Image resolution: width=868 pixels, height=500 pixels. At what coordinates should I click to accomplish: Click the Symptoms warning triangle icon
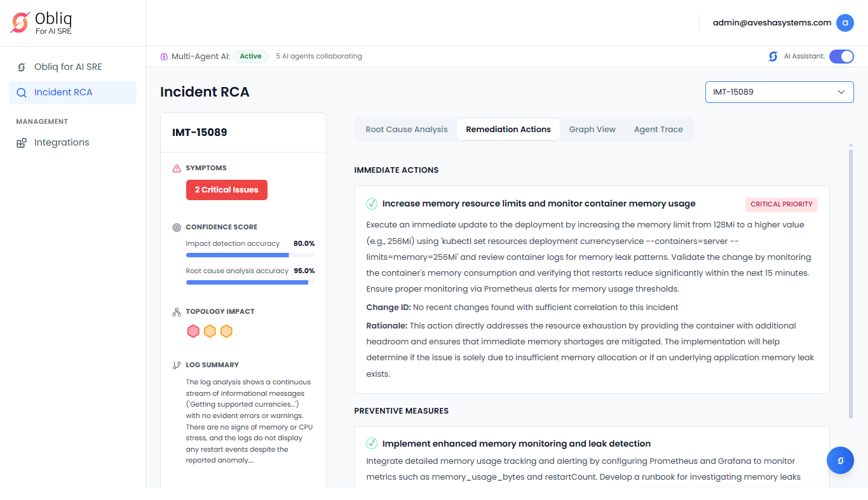tap(177, 168)
